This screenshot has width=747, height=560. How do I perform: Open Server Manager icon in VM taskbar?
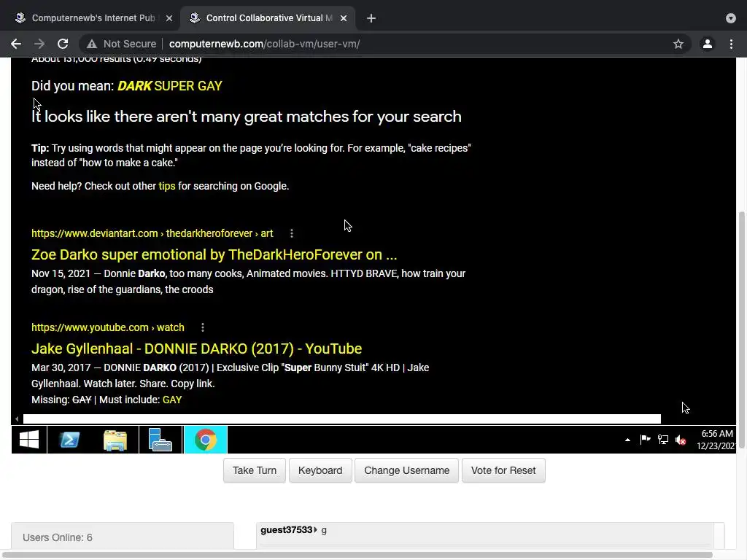click(160, 440)
